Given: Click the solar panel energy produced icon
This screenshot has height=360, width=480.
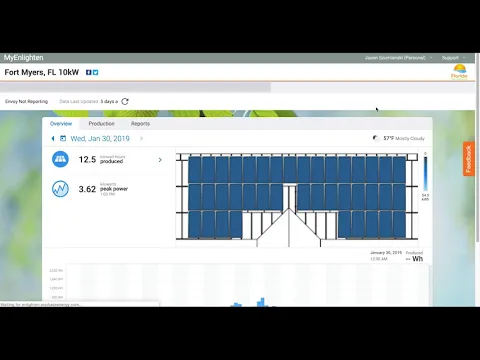Looking at the screenshot, I should (60, 159).
